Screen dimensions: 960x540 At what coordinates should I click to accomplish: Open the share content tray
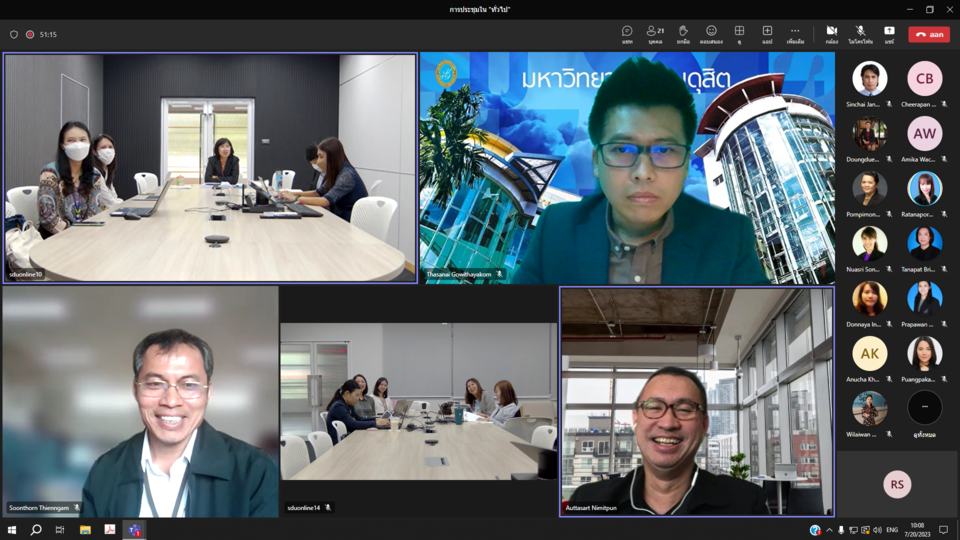click(889, 34)
